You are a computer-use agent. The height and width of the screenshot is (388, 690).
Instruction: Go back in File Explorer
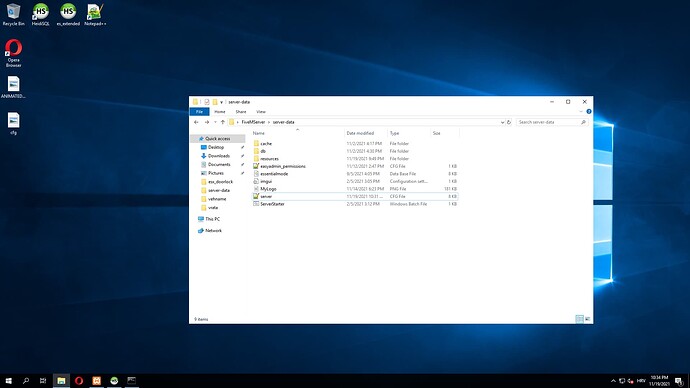coord(196,122)
